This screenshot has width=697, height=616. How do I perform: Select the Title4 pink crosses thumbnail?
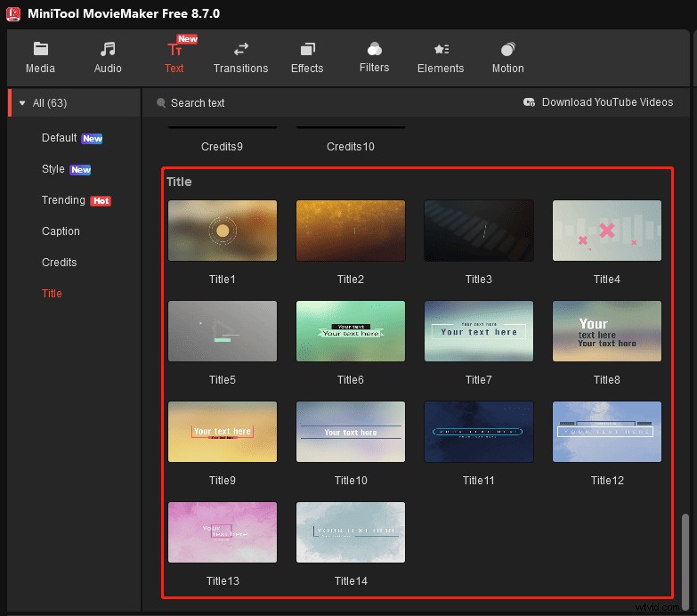pyautogui.click(x=607, y=231)
